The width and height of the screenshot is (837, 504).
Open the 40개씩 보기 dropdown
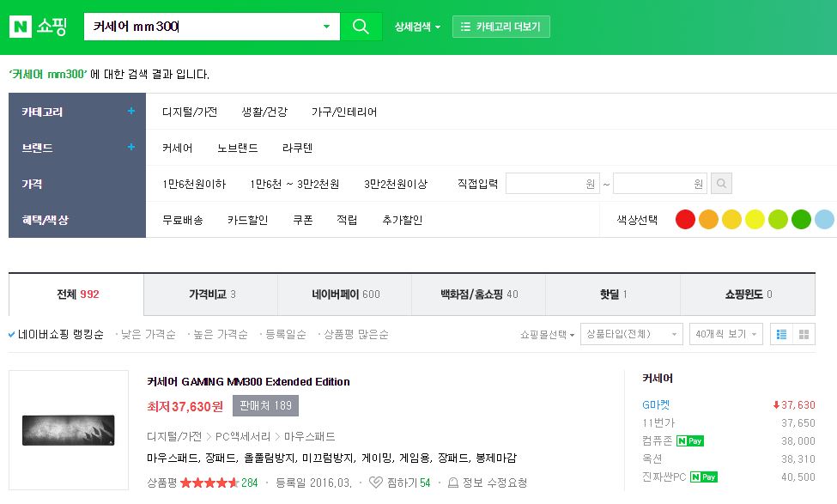point(726,334)
